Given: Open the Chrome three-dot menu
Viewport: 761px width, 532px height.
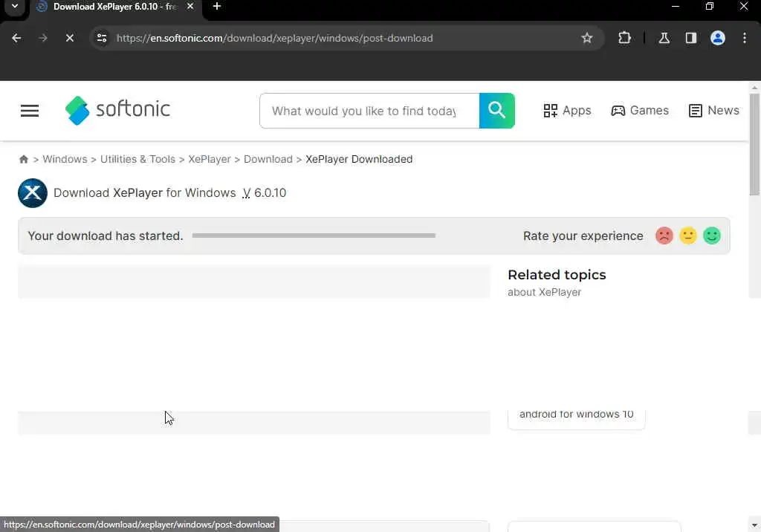Looking at the screenshot, I should 745,38.
